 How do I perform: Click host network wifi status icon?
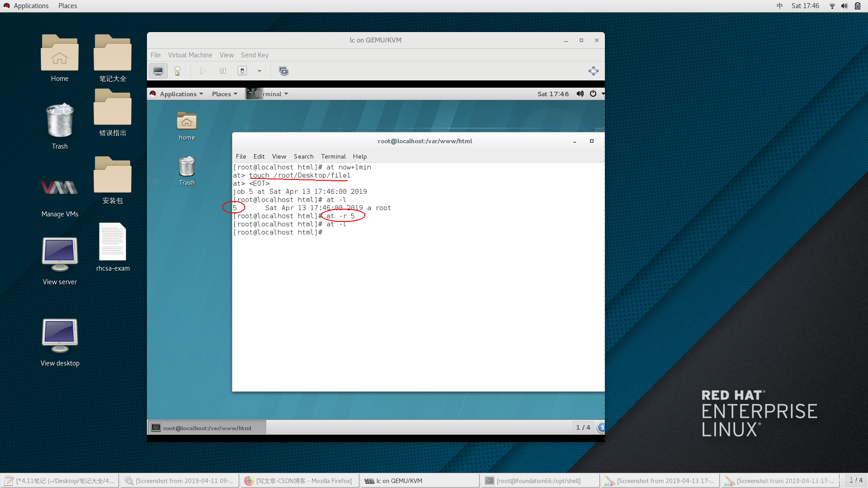pos(832,6)
